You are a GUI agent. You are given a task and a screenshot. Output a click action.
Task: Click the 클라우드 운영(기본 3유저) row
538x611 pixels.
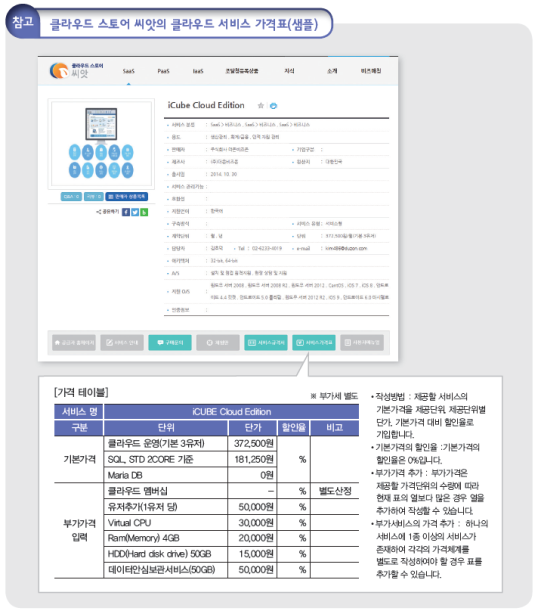tap(155, 443)
